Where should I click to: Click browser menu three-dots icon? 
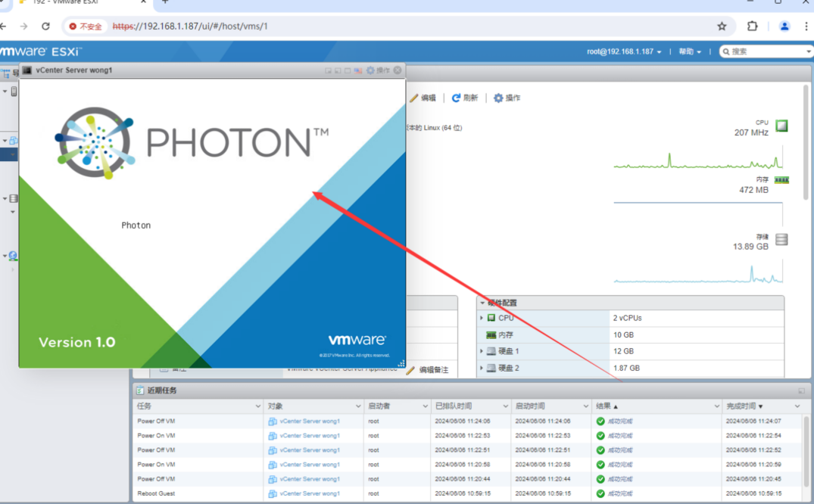coord(806,26)
